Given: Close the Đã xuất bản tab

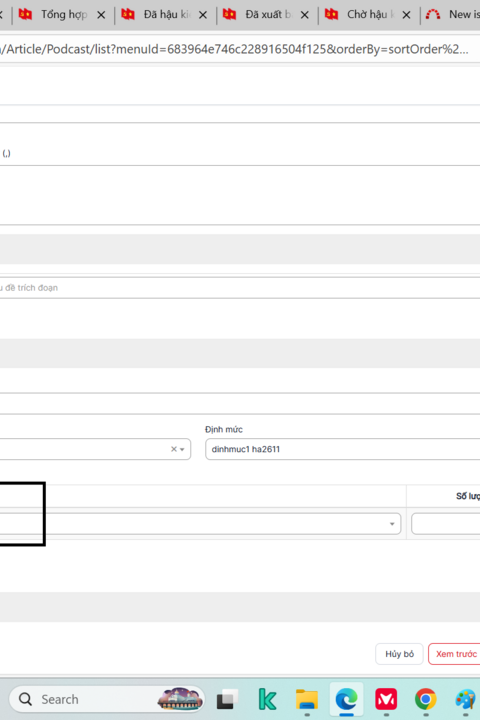Looking at the screenshot, I should [x=305, y=15].
